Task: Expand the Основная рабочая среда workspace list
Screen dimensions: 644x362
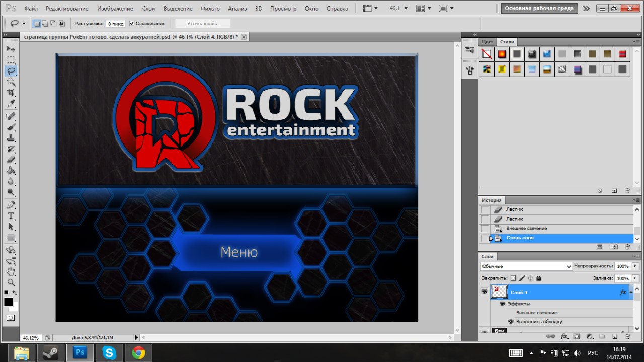Action: point(586,8)
